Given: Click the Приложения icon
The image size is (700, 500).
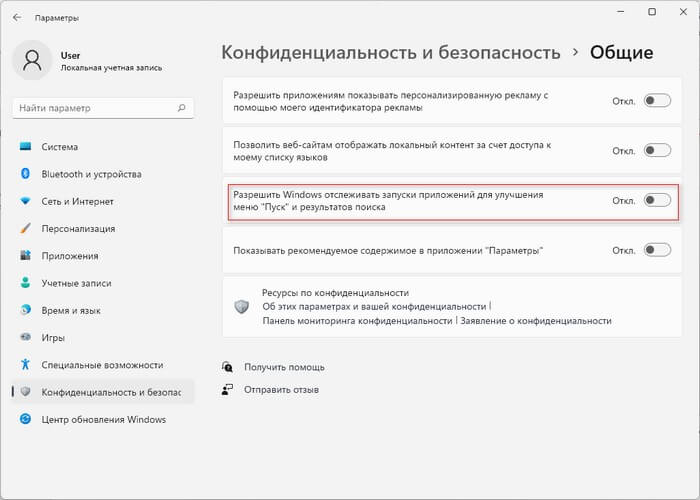Looking at the screenshot, I should tap(25, 255).
